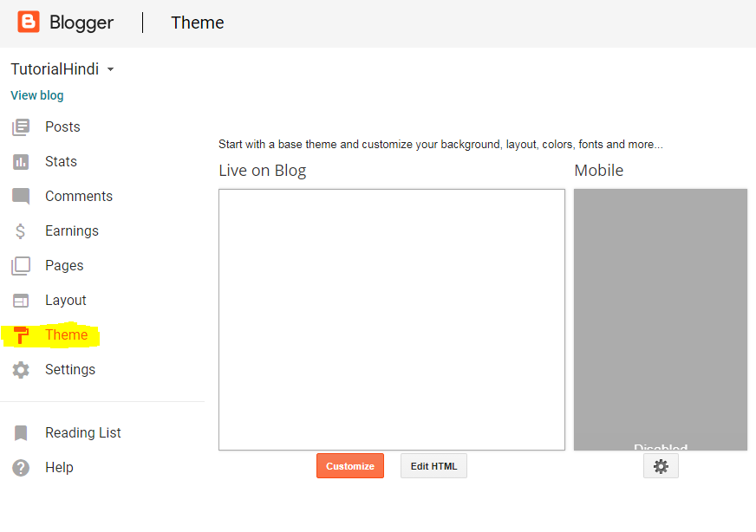Viewport: 756px width, 532px height.
Task: Click the 'Start with a base theme' description
Action: point(440,145)
